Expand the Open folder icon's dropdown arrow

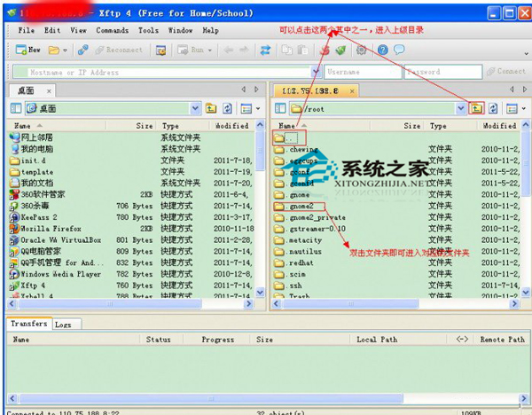pos(65,51)
